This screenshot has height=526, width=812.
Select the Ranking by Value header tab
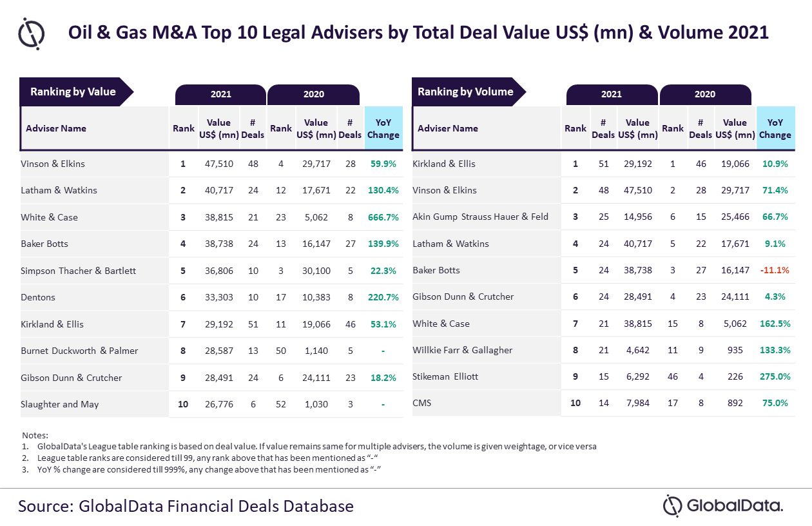click(76, 92)
